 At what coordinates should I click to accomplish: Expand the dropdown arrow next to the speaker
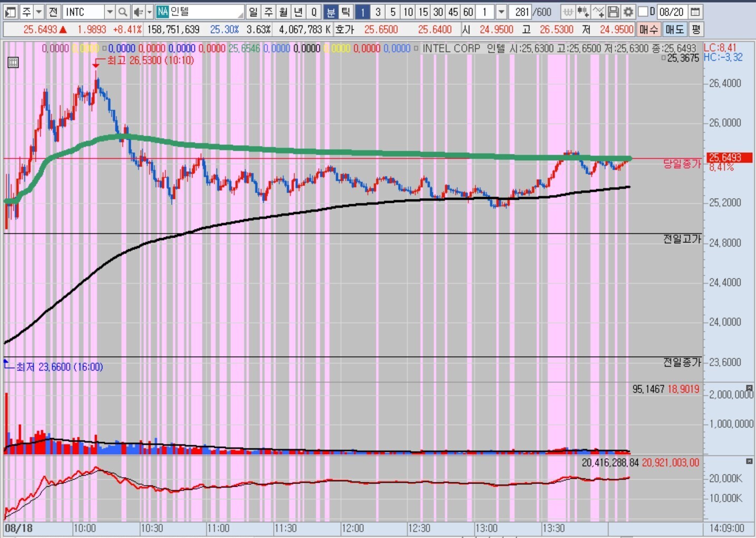pos(149,12)
